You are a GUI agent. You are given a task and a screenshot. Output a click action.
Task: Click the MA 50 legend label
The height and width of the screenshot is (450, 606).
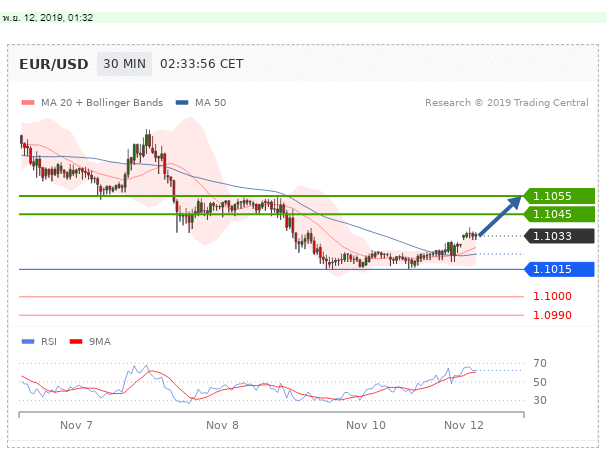(x=211, y=103)
